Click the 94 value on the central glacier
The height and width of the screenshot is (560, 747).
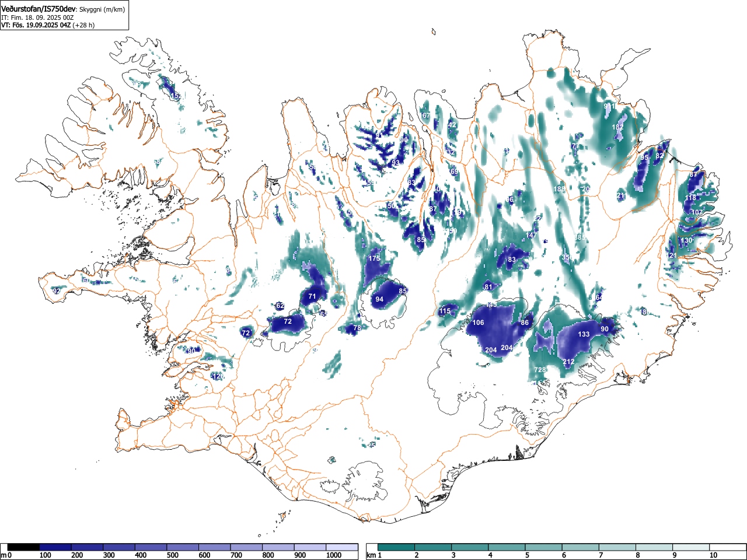(x=379, y=299)
